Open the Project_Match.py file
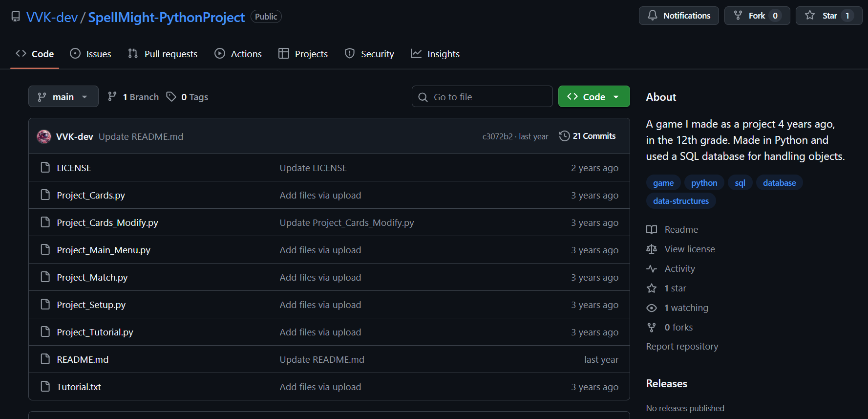This screenshot has height=419, width=868. click(92, 277)
